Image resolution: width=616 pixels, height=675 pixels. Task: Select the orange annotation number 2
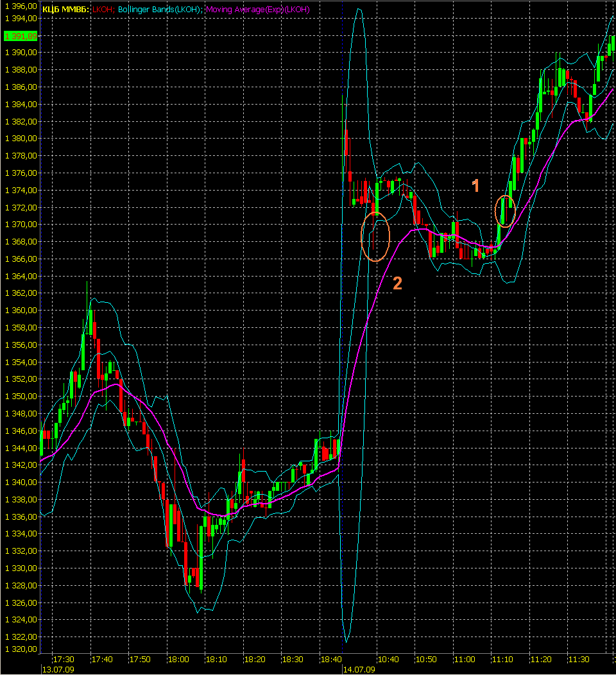[x=397, y=283]
